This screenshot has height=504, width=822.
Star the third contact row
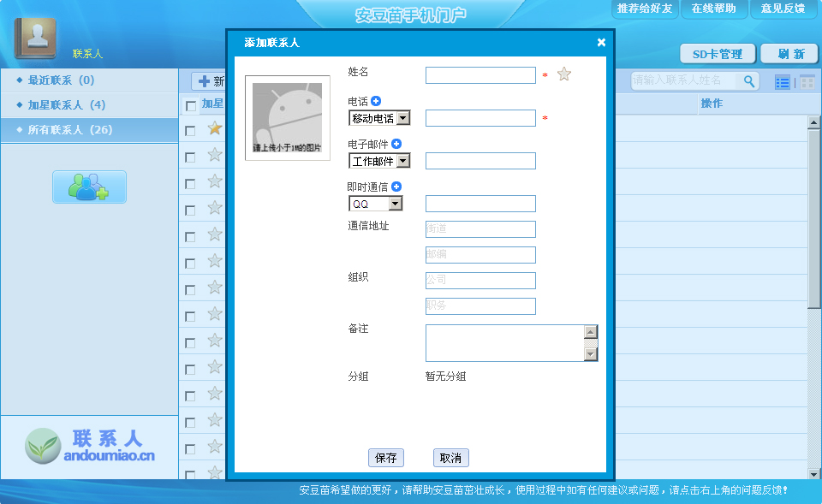[x=214, y=181]
